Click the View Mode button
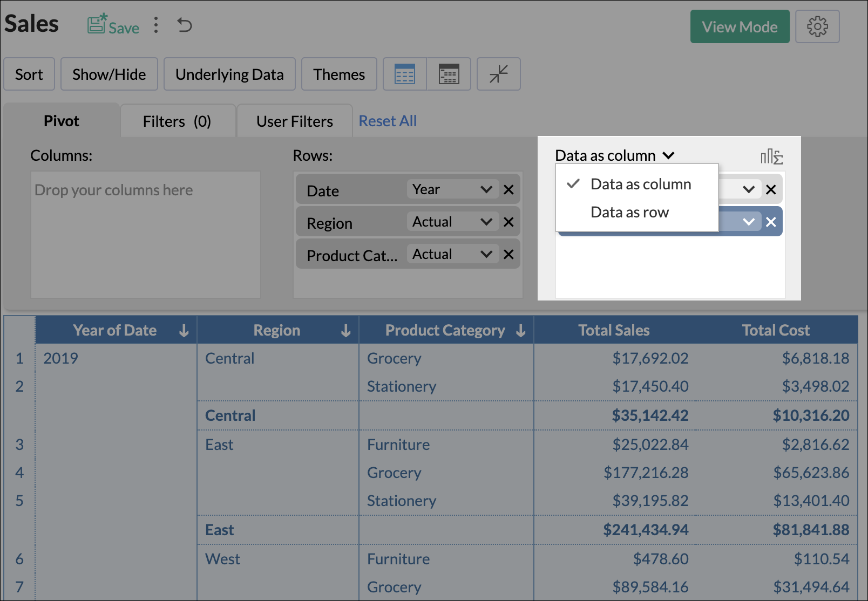 click(x=740, y=27)
